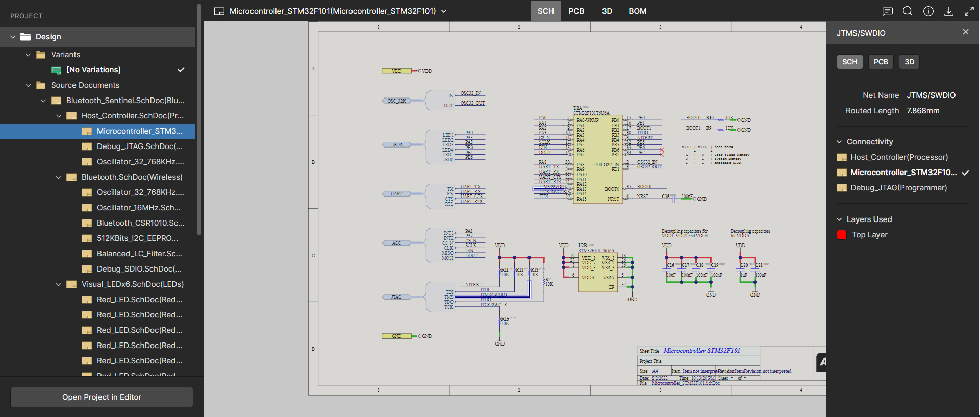This screenshot has height=417, width=980.
Task: Open Host_Controller(Processor) in Connectivity list
Action: coord(899,157)
